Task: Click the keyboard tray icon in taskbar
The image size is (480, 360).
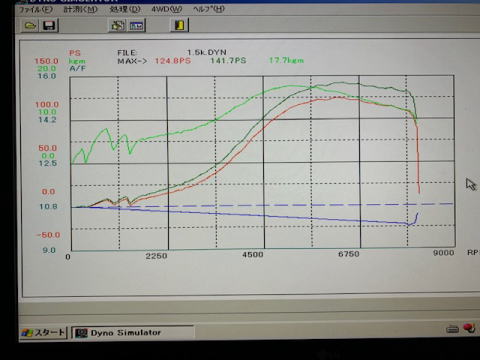Action: point(452,329)
